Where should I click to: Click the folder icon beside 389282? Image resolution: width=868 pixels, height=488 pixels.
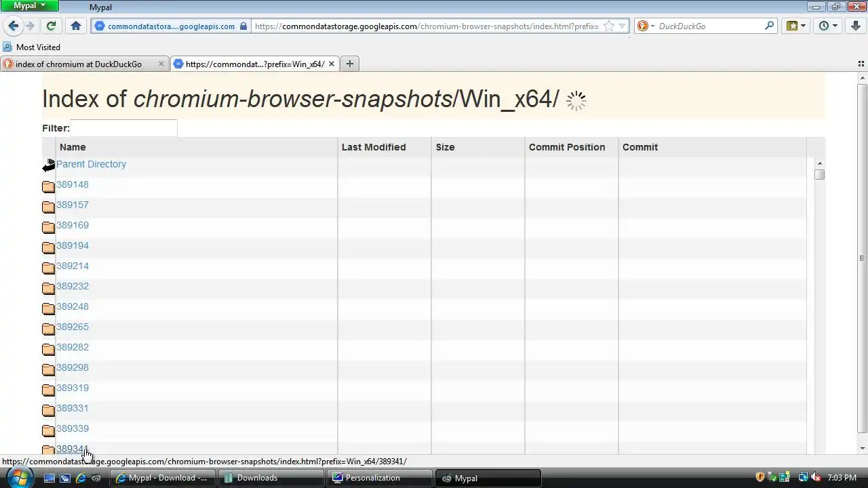click(49, 349)
